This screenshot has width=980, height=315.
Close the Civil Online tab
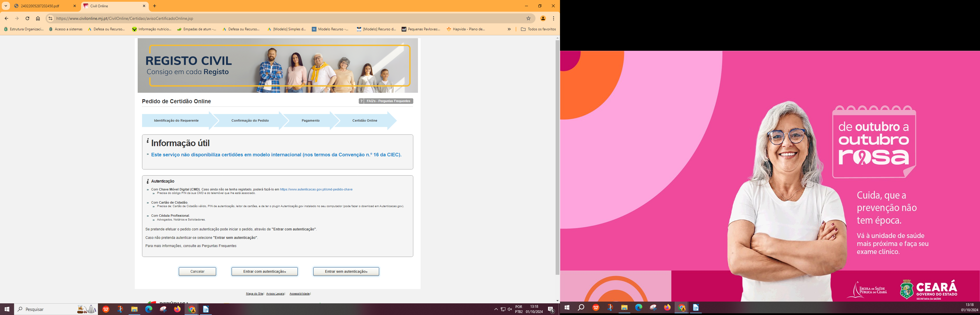coord(144,6)
